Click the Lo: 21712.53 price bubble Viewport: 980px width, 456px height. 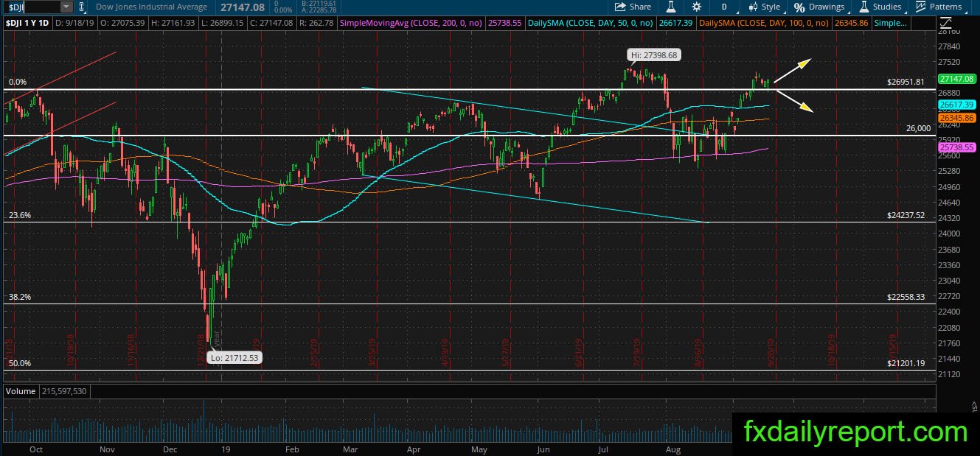(235, 357)
